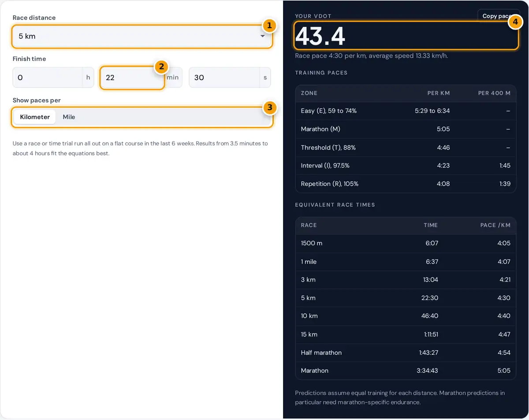Open the Race distance dropdown
The width and height of the screenshot is (529, 420).
[x=142, y=36]
